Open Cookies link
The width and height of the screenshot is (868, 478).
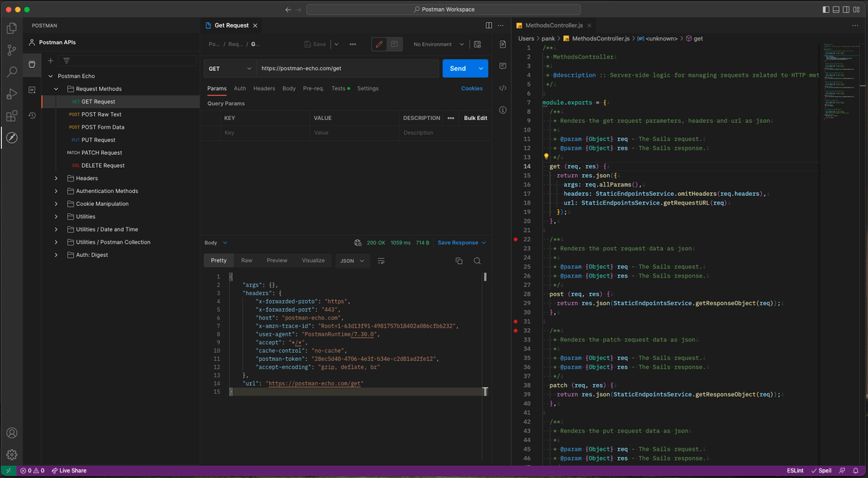point(472,88)
